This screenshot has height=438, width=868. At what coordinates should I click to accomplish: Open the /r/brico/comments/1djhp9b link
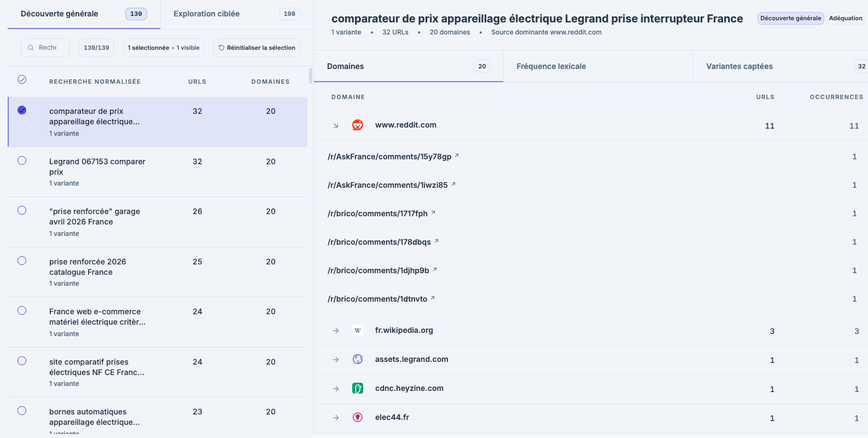pos(378,270)
